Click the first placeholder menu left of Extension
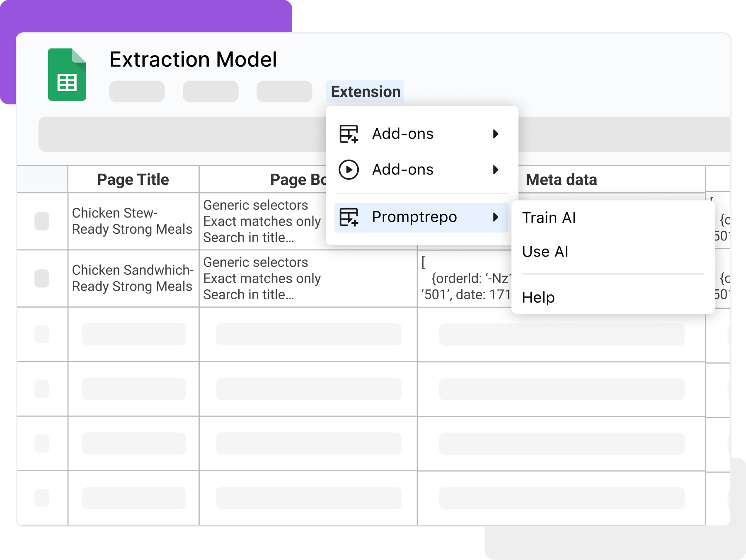Viewport: 746px width, 560px height. coord(137,92)
